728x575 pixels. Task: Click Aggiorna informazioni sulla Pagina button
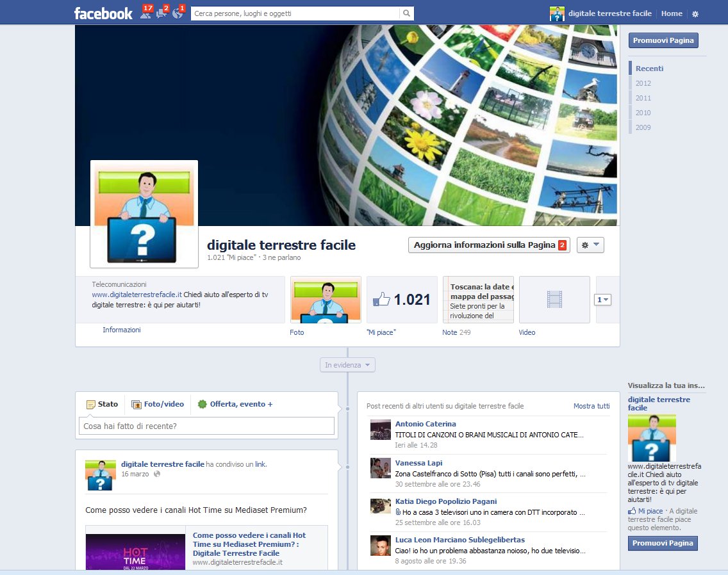point(489,245)
